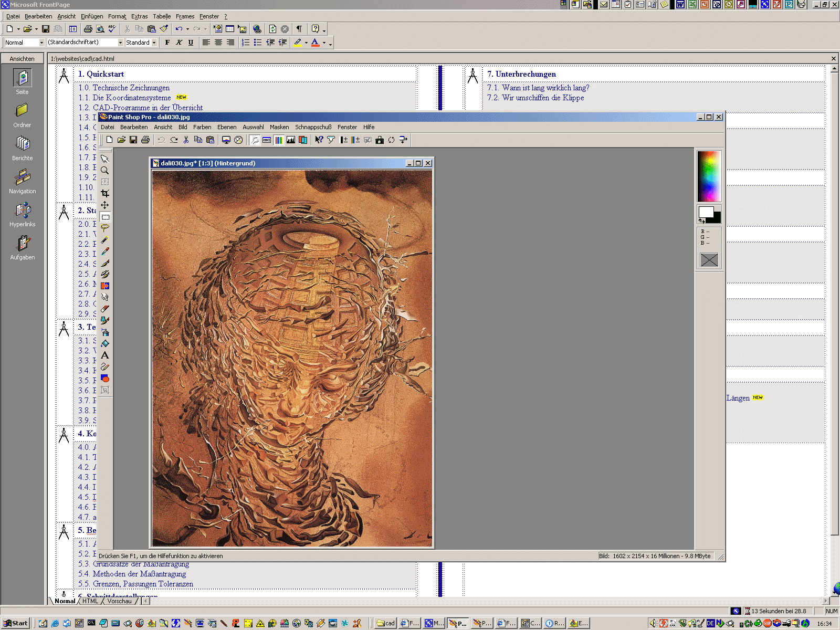This screenshot has width=840, height=630.
Task: Select the Dropper tool
Action: tap(105, 251)
